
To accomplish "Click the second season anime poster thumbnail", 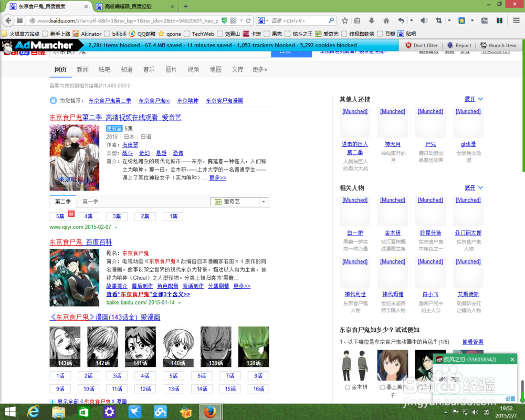I will tap(75, 157).
